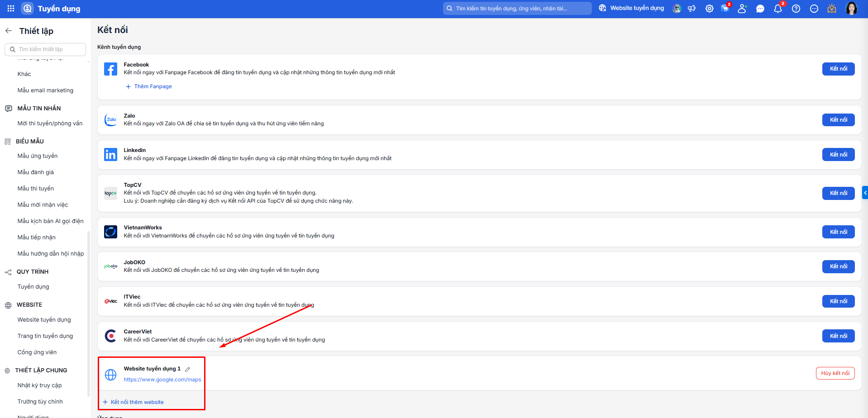868x418 pixels.
Task: Click the MẪU TIN NHẮN section header
Action: coord(39,109)
